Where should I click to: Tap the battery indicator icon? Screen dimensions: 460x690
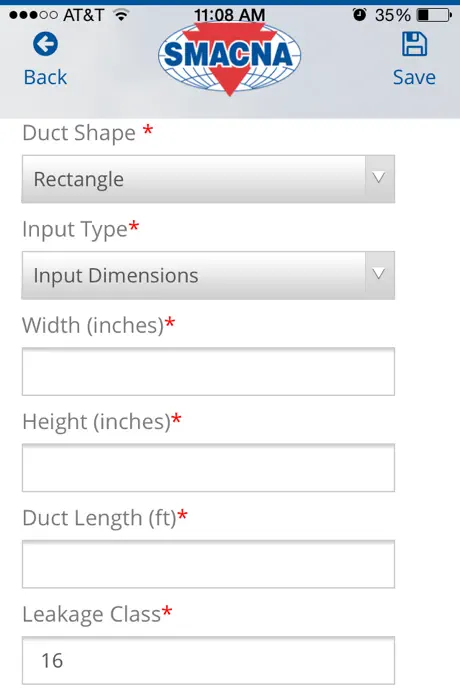(x=434, y=15)
